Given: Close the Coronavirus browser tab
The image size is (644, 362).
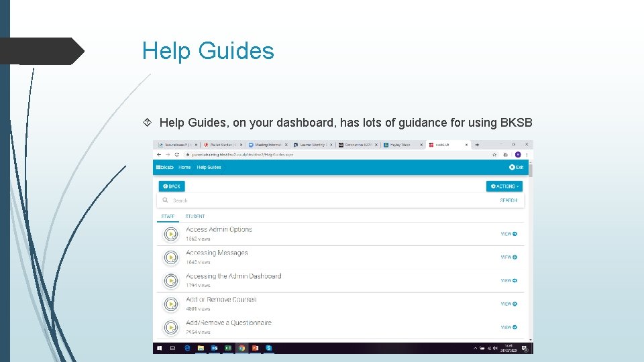Looking at the screenshot, I should (376, 145).
